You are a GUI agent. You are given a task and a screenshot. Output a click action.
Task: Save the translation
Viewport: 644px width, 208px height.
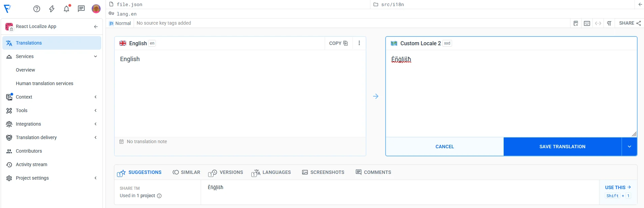coord(562,147)
